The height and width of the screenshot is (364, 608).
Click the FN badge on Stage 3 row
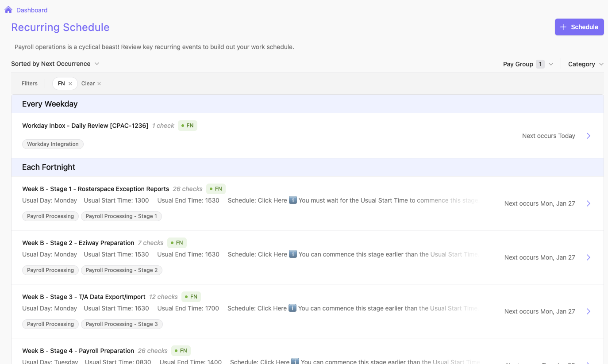[x=191, y=297]
